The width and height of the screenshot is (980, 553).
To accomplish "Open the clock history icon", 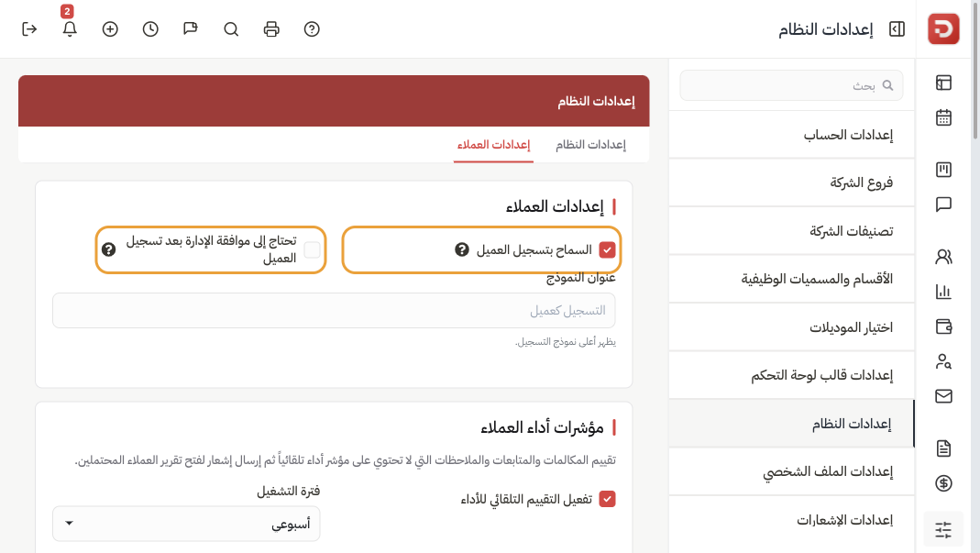I will pos(150,29).
